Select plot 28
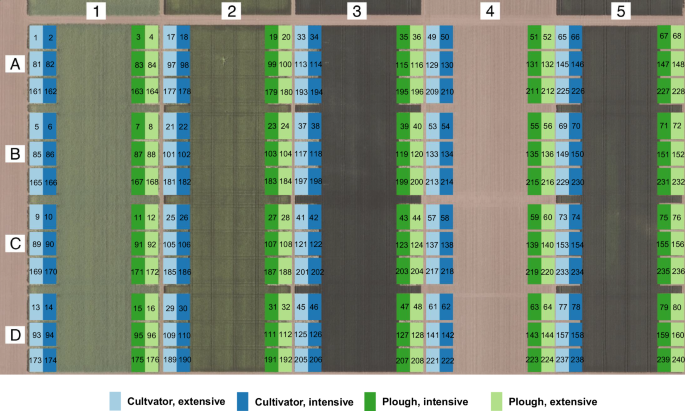The image size is (685, 411). point(285,217)
